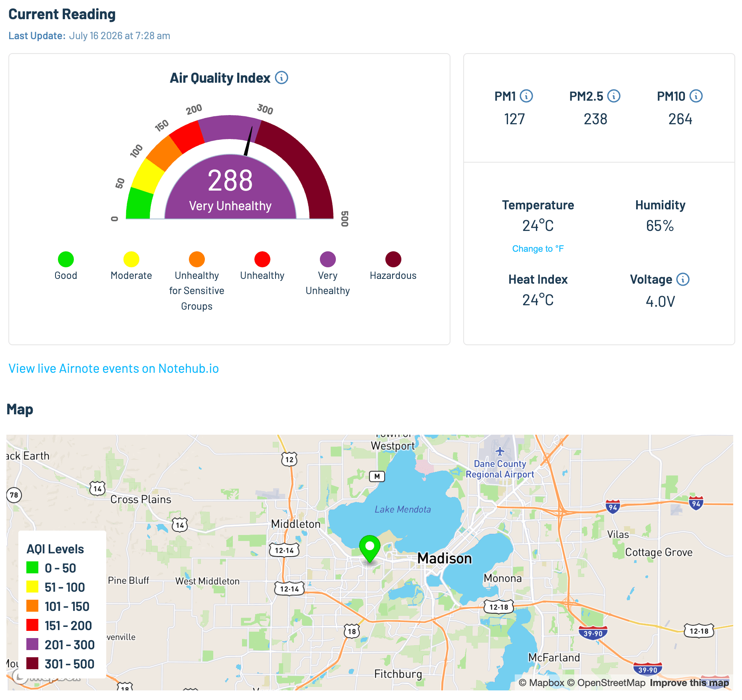Viewport: 742px width, 700px height.
Task: Click the AQI gauge needle
Action: [x=248, y=141]
